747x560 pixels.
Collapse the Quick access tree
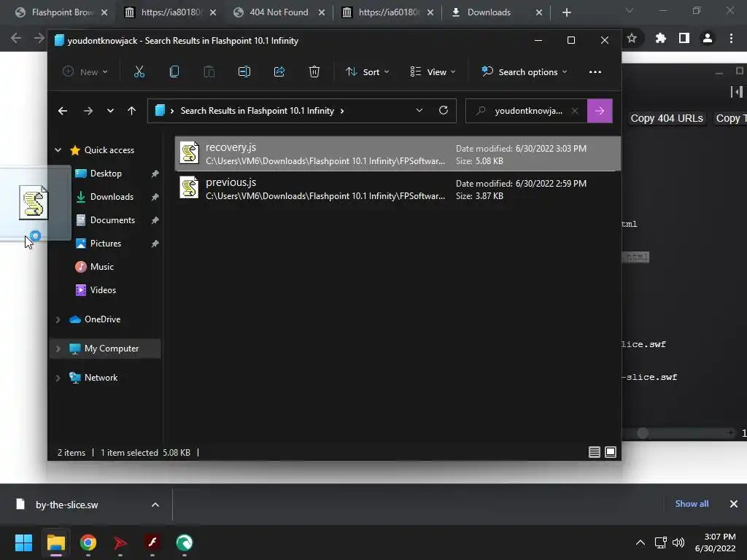pyautogui.click(x=58, y=150)
